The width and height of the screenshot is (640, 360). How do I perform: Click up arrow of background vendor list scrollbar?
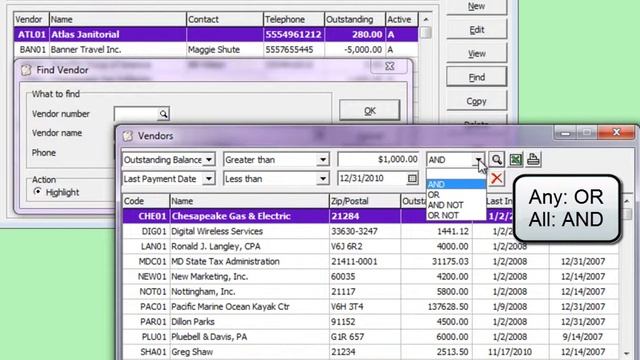tap(426, 19)
